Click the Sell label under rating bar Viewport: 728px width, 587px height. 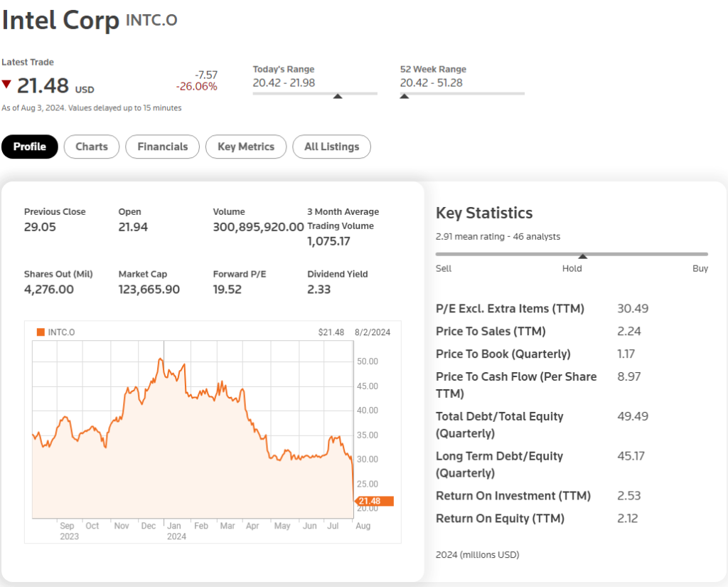444,268
